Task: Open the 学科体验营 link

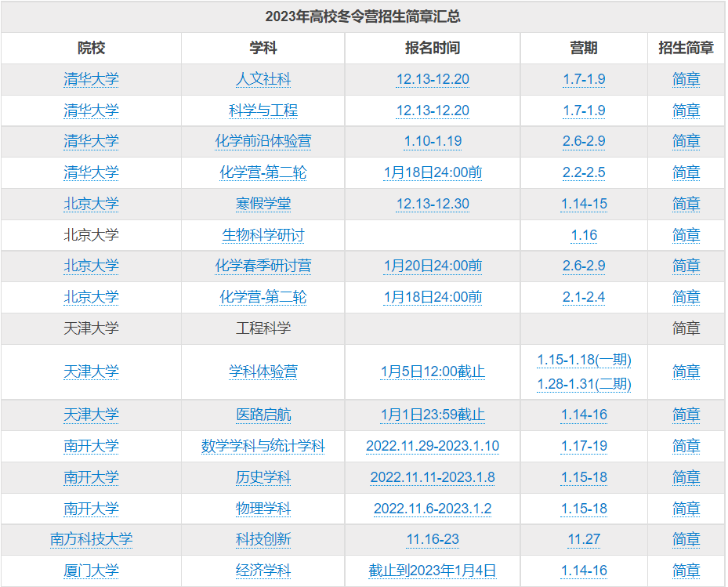Action: click(263, 371)
